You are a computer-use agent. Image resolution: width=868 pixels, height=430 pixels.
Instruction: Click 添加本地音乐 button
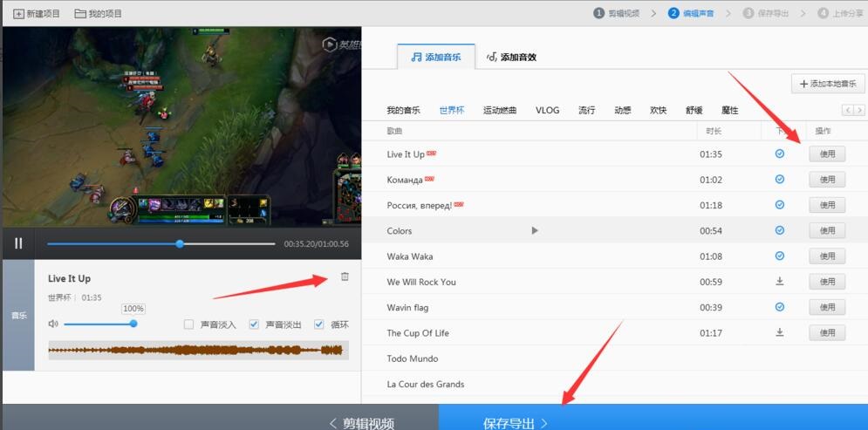point(827,84)
